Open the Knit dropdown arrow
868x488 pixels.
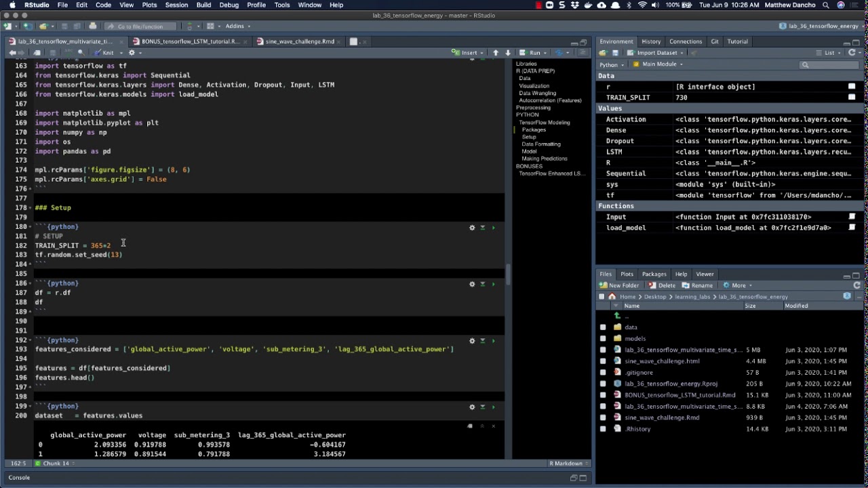point(121,53)
